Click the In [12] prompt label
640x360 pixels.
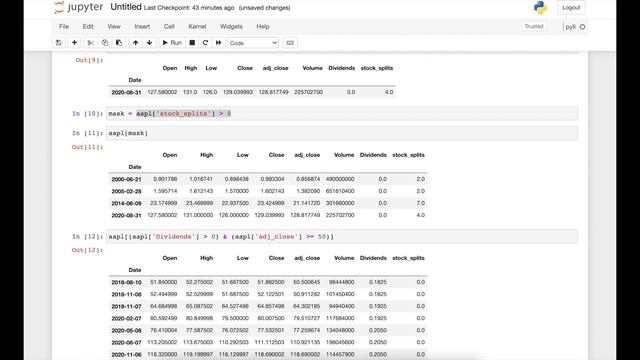coord(87,236)
